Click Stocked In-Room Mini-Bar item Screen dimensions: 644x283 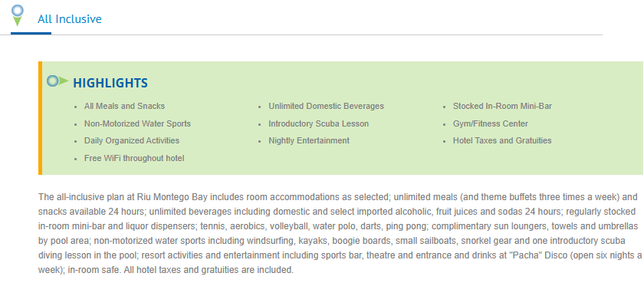point(502,106)
